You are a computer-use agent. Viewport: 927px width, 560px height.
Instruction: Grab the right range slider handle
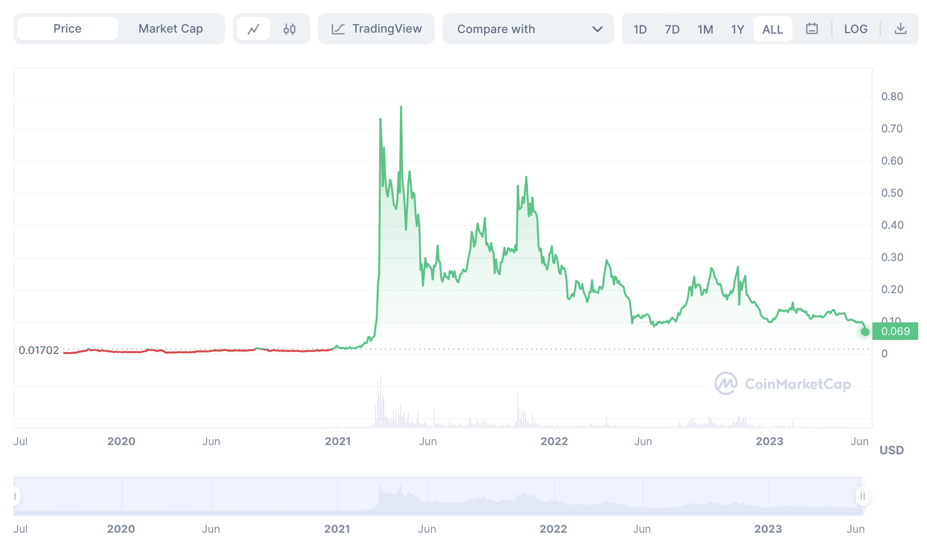862,496
